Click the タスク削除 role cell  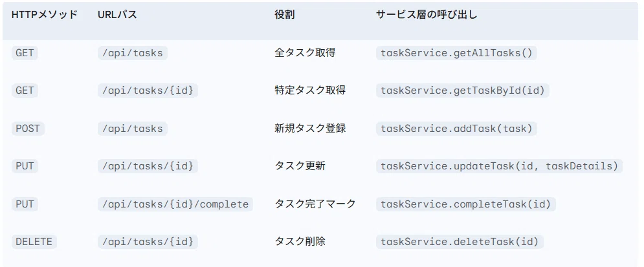300,242
